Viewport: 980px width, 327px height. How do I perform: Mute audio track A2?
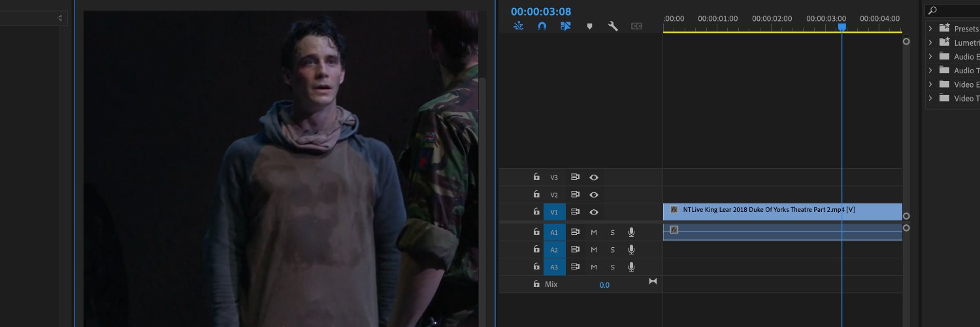[594, 249]
